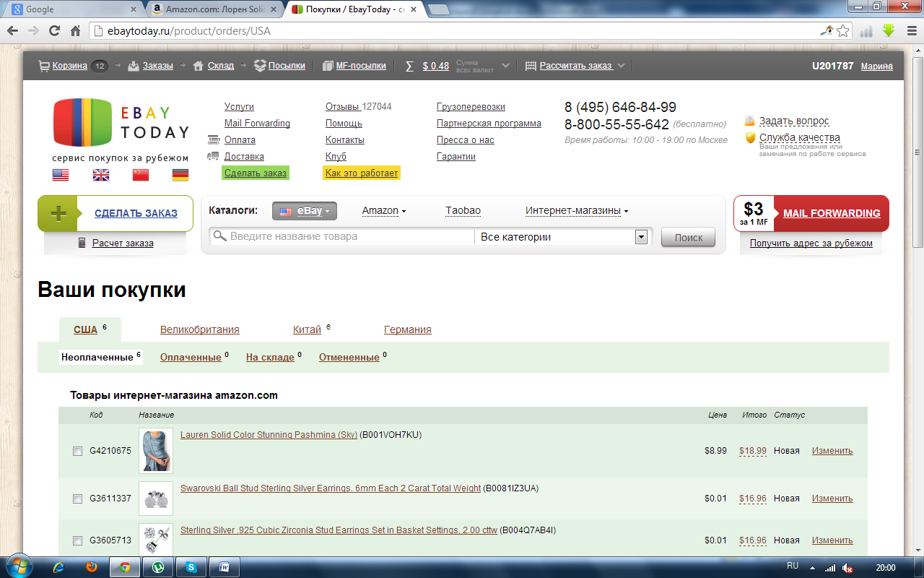
Task: Check the box for order G3605713
Action: pos(77,540)
